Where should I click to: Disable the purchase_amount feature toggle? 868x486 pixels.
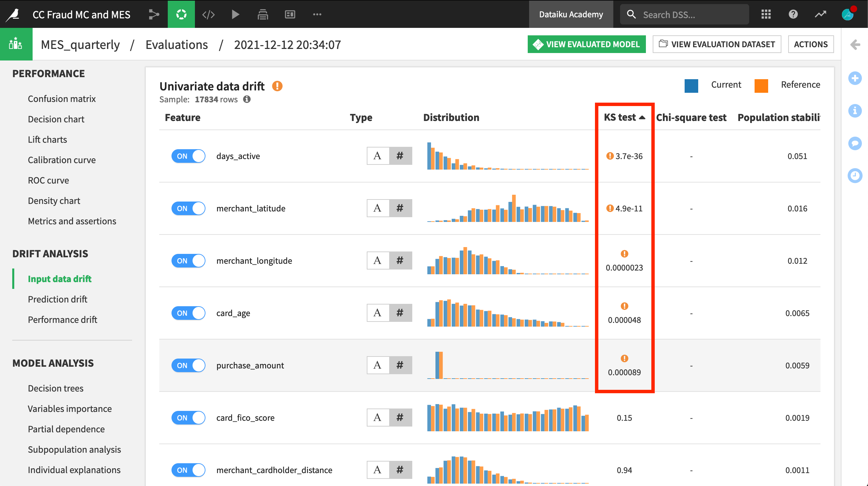pyautogui.click(x=188, y=365)
